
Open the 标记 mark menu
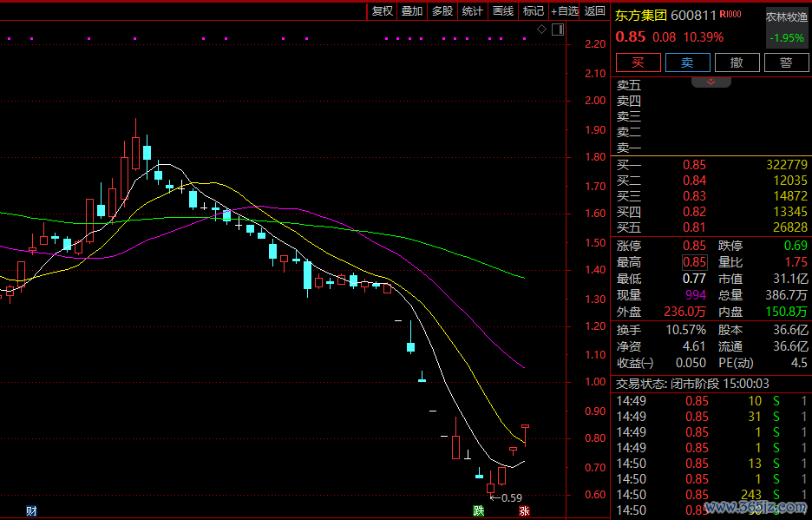coord(534,11)
